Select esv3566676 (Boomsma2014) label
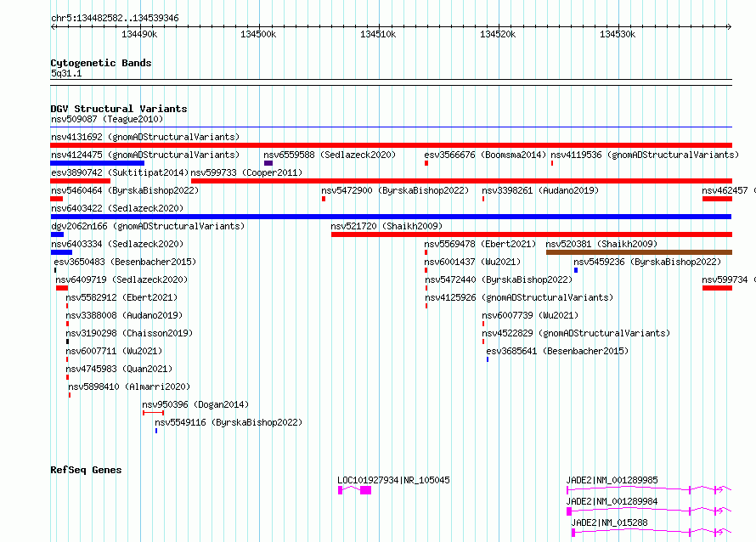 (485, 155)
